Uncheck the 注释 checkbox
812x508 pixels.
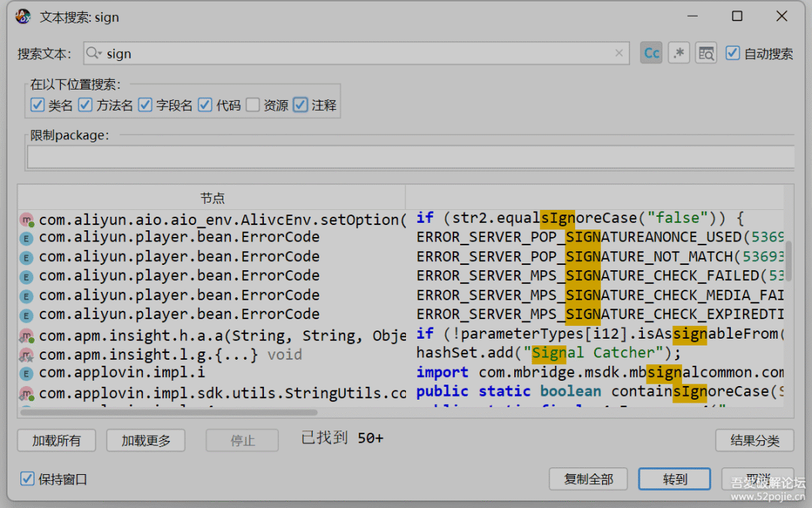pyautogui.click(x=300, y=105)
